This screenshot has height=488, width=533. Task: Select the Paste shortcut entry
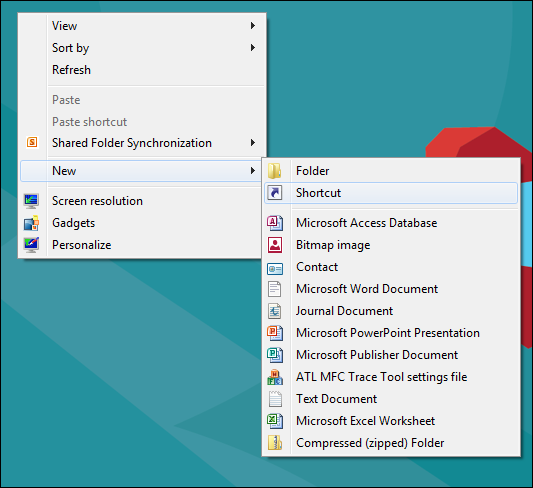point(142,122)
